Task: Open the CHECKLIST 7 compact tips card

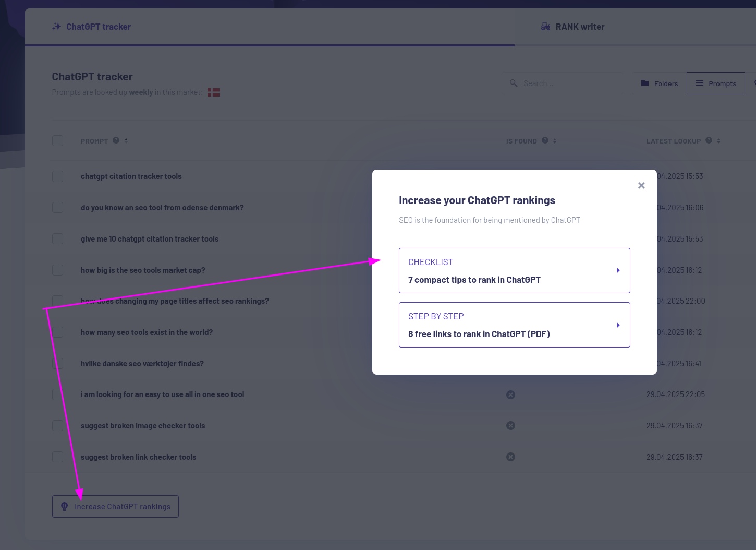Action: coord(514,270)
